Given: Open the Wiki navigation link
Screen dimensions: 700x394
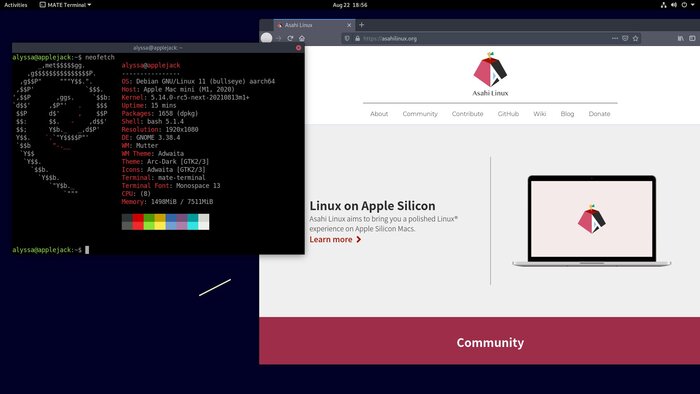Looking at the screenshot, I should pos(539,114).
